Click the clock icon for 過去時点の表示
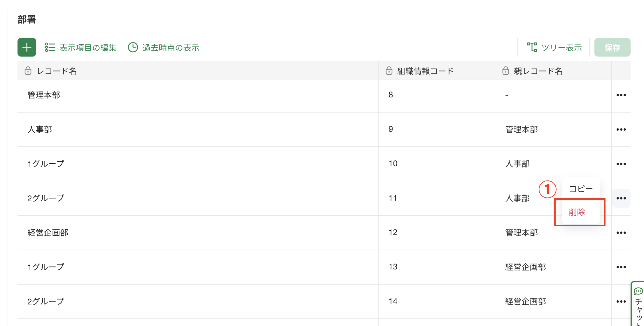 tap(133, 47)
